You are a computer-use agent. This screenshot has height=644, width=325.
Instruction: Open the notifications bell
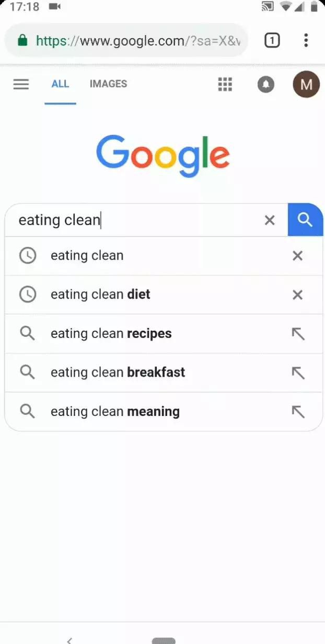click(x=266, y=84)
